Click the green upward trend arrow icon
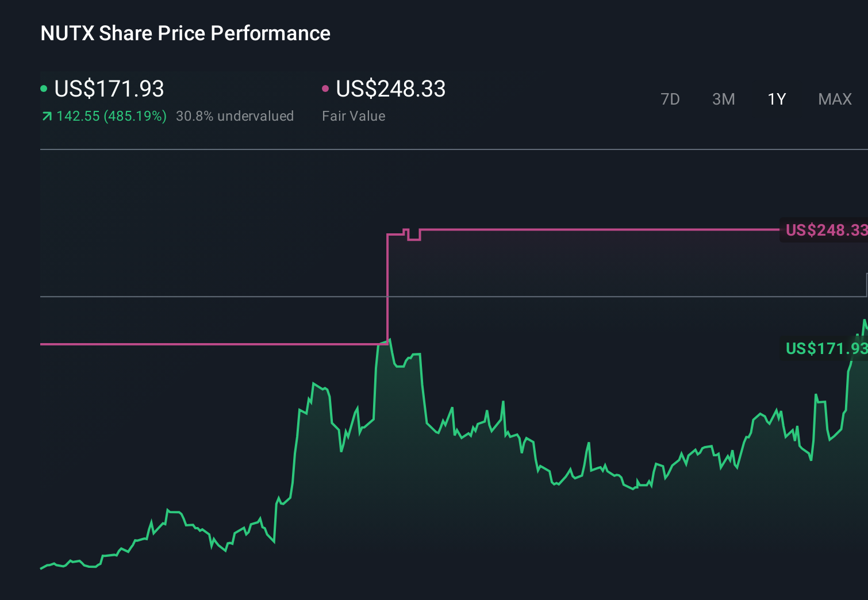 point(47,116)
